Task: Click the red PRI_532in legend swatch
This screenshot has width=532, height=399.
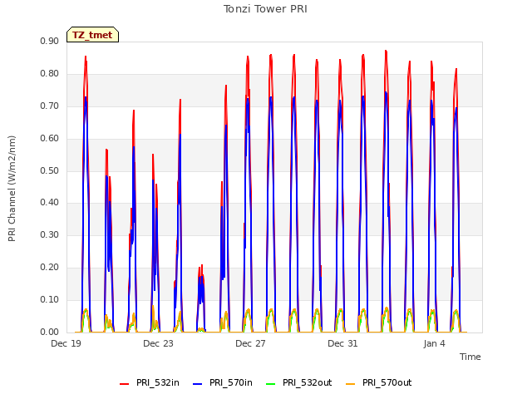Action: [124, 384]
